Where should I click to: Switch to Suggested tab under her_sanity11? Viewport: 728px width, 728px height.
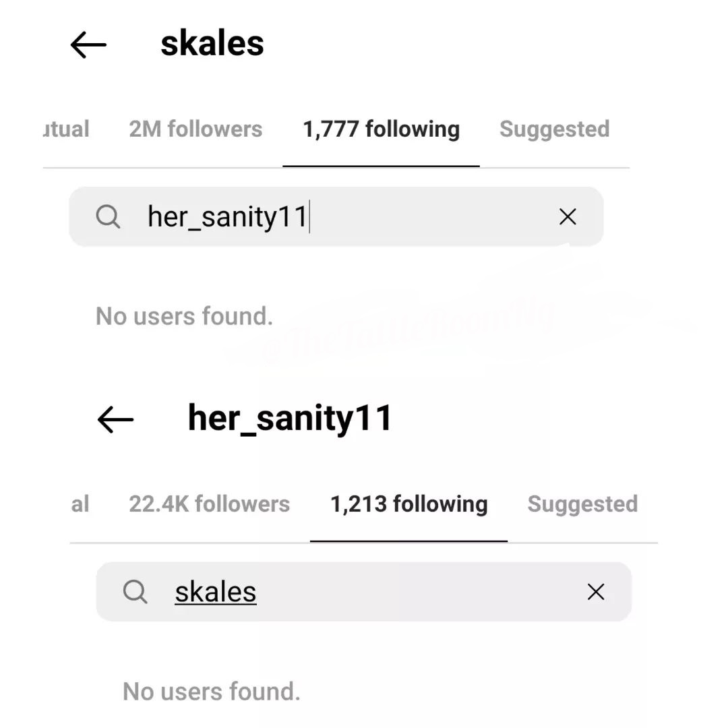click(582, 505)
